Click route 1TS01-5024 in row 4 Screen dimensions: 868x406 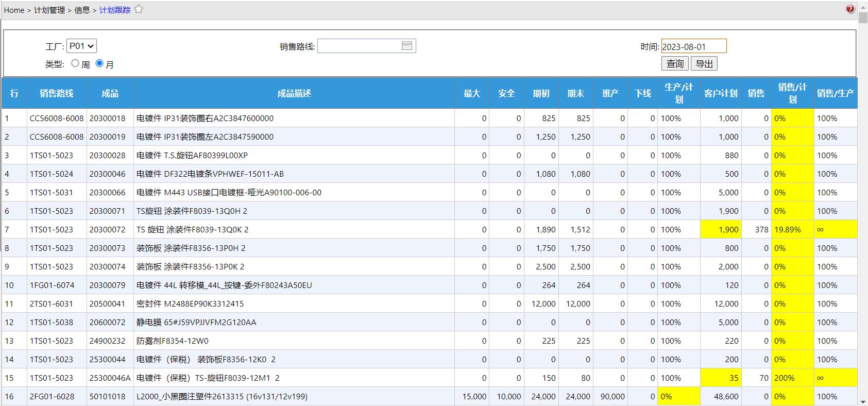(x=52, y=174)
